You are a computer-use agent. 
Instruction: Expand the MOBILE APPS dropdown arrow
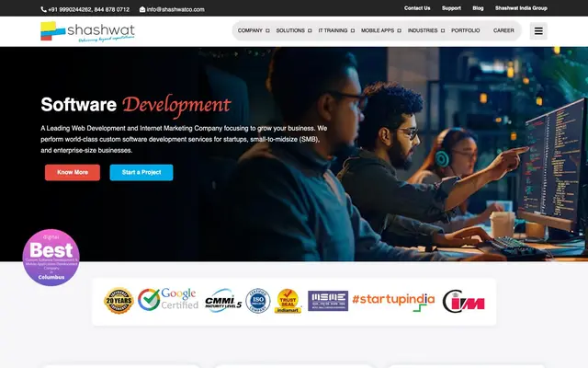point(399,30)
